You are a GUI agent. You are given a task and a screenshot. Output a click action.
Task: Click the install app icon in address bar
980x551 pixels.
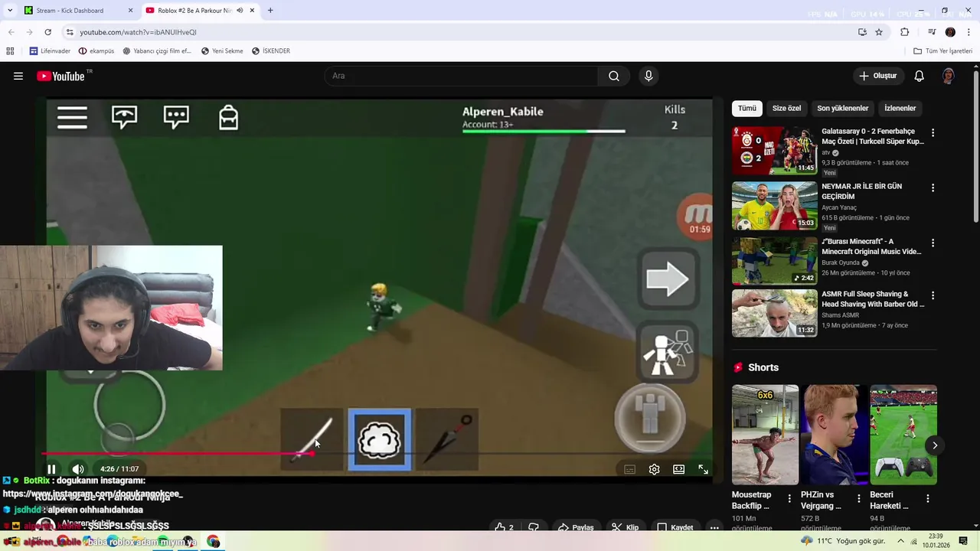(x=862, y=32)
